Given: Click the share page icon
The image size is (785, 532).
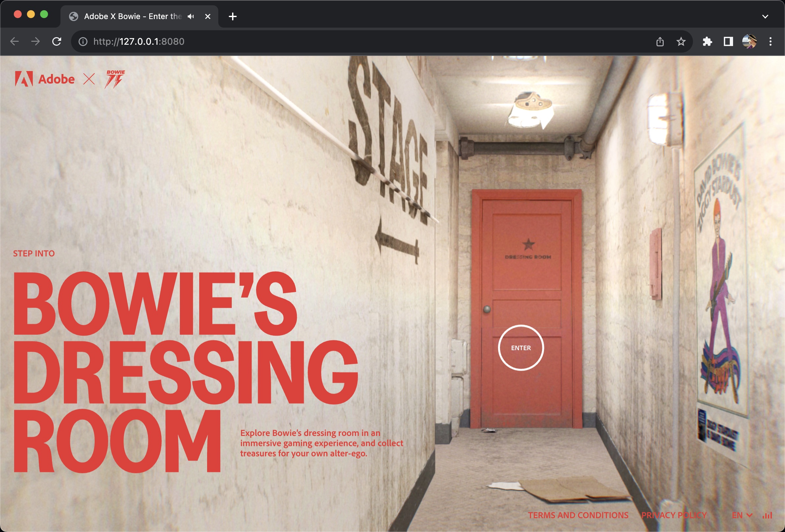Looking at the screenshot, I should coord(660,41).
